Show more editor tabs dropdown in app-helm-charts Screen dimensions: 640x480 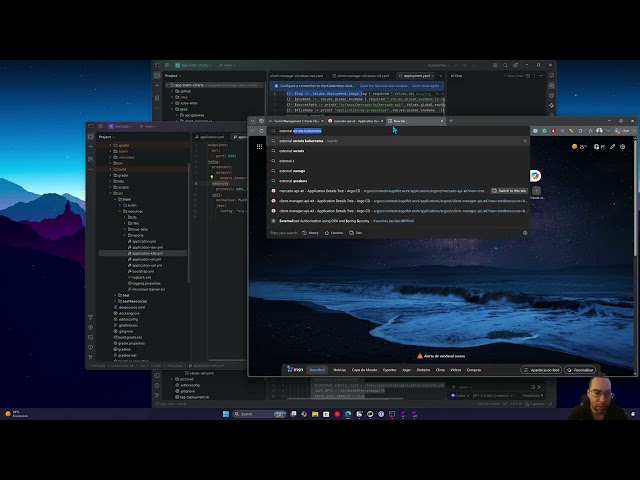[x=440, y=76]
